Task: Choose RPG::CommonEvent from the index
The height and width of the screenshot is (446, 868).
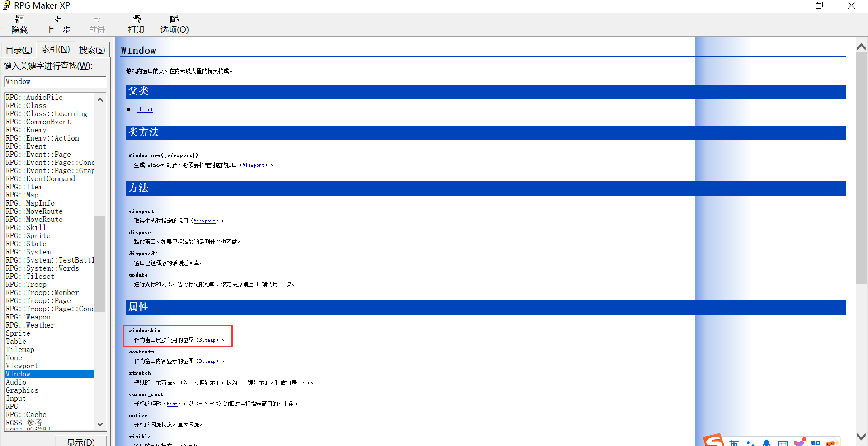Action: coord(38,122)
